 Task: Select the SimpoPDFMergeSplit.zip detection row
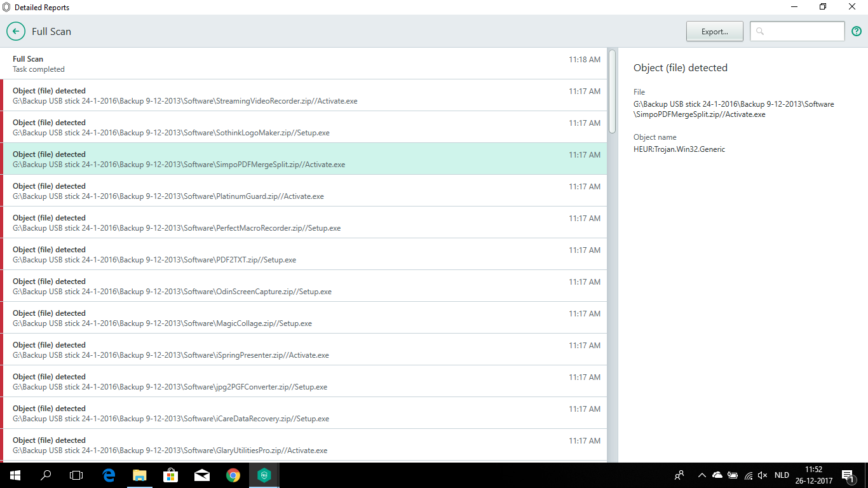click(304, 159)
